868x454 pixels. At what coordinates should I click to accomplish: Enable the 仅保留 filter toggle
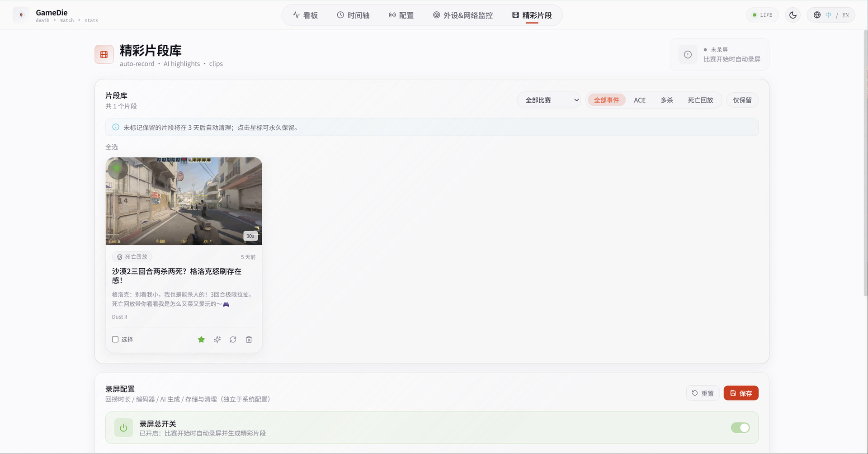[742, 100]
